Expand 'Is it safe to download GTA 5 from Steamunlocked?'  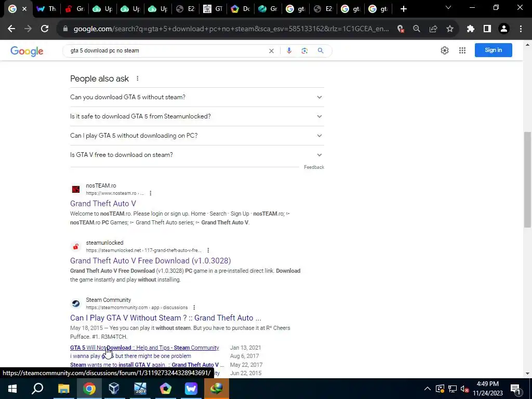[197, 116]
